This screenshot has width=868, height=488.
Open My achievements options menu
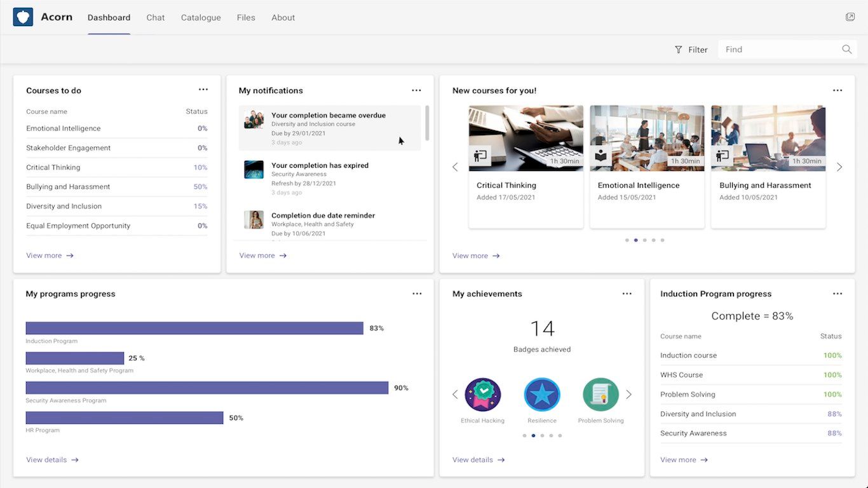tap(627, 294)
